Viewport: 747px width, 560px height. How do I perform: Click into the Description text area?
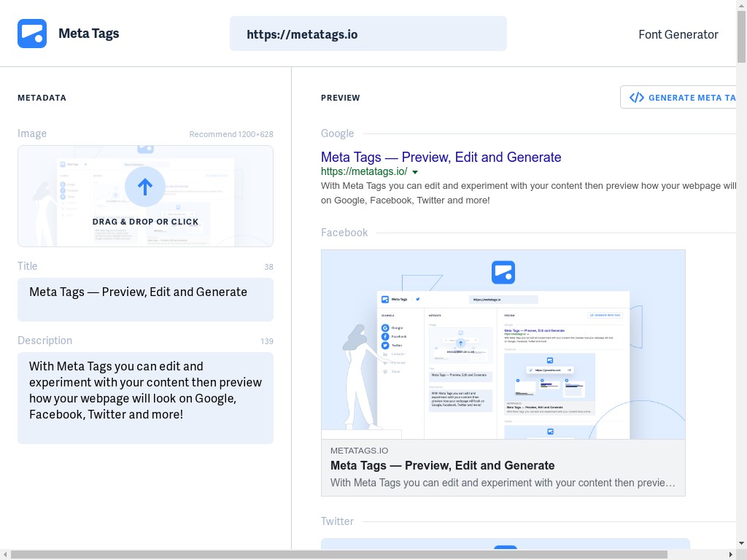(x=145, y=397)
